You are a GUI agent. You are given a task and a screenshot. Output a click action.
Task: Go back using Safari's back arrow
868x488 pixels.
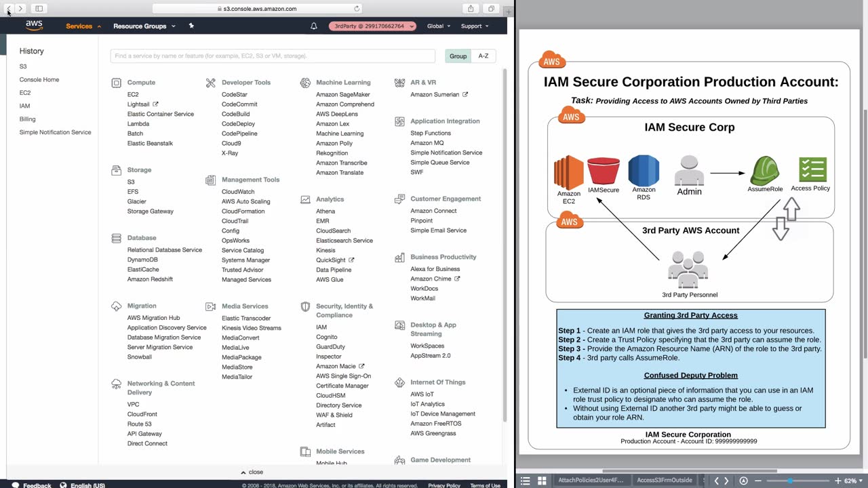(x=9, y=9)
